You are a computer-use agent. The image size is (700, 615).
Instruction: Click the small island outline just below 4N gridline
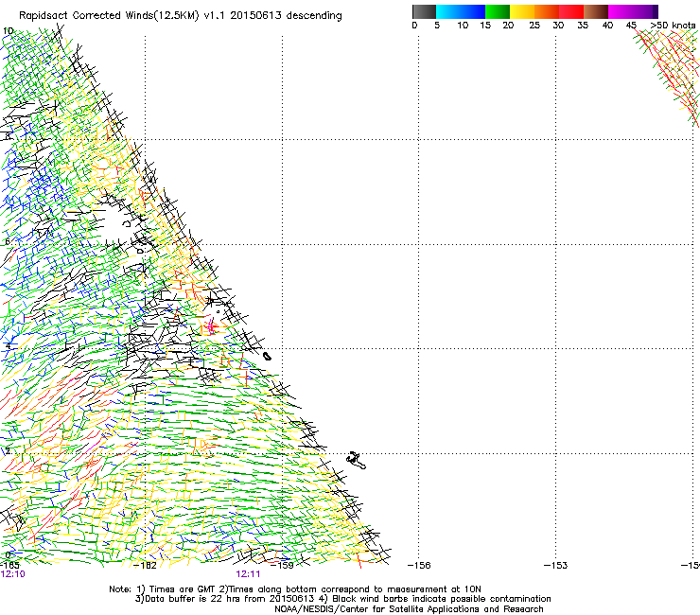click(267, 356)
